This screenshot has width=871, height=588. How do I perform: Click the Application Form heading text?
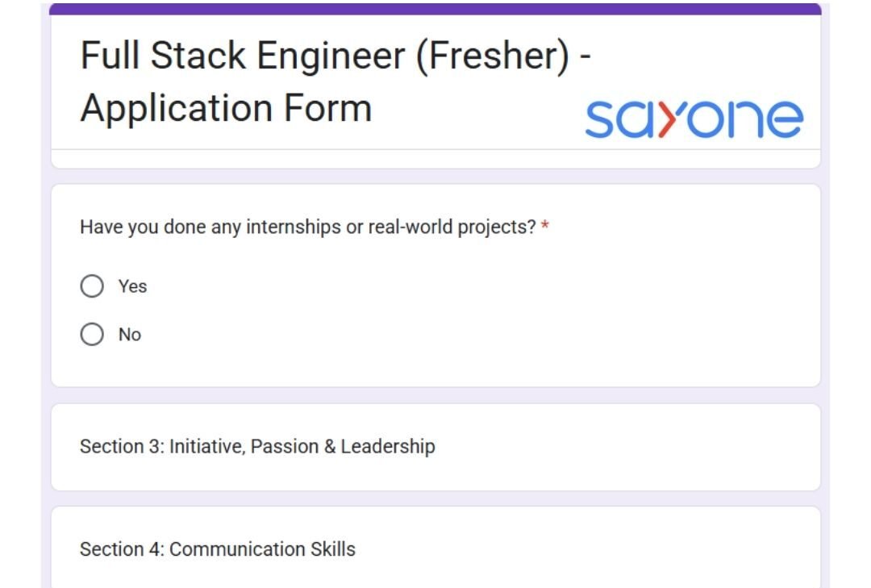226,108
